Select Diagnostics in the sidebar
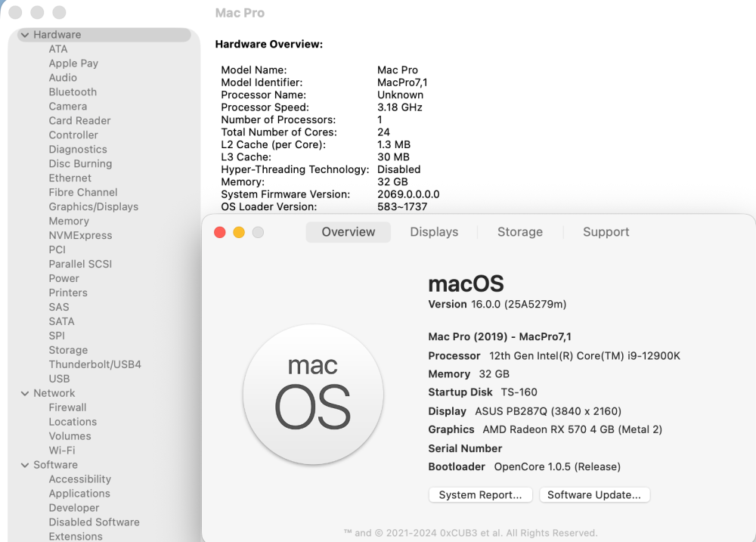 point(78,150)
